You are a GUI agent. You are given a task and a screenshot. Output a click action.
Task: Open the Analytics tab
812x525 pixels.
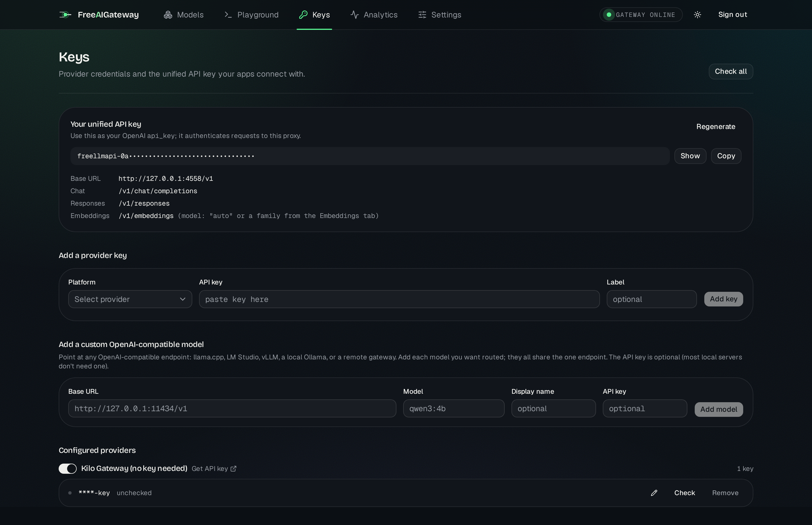click(374, 15)
